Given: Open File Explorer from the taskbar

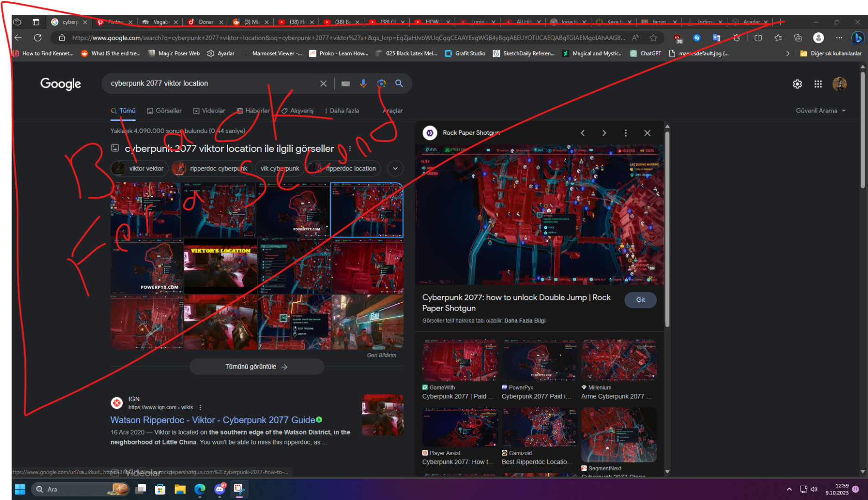Looking at the screenshot, I should (180, 489).
